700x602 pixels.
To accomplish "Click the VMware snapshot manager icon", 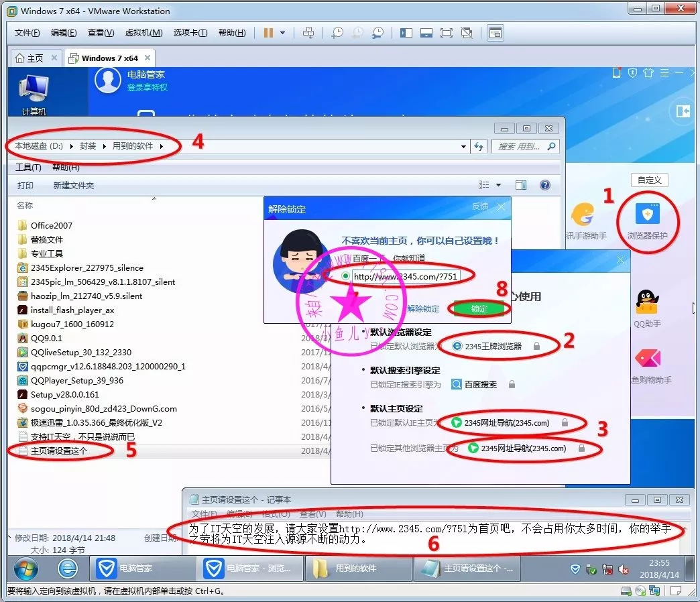I will click(x=378, y=32).
